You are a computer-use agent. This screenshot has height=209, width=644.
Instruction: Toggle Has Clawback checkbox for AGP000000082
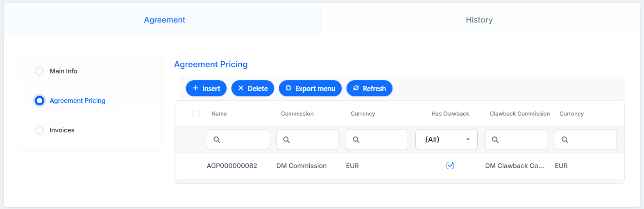tap(450, 166)
